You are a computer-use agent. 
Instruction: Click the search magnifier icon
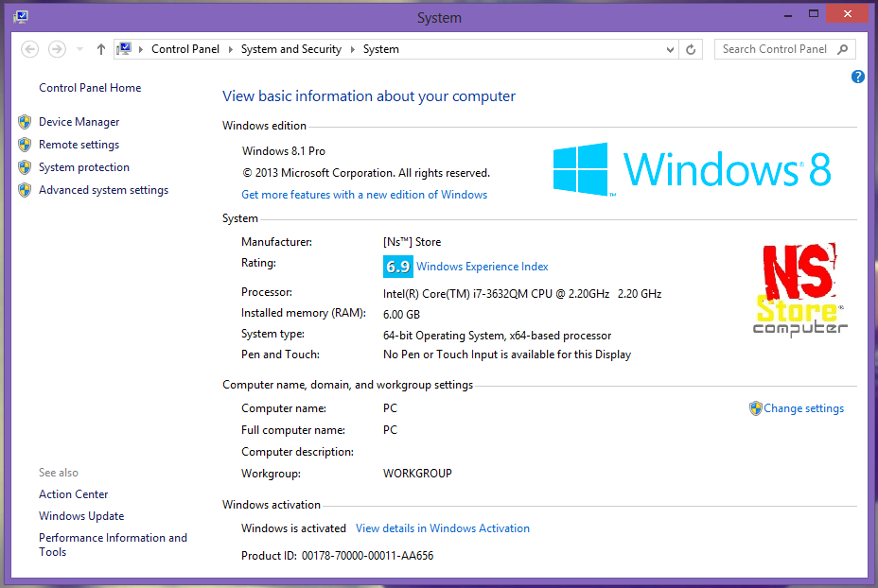[843, 49]
